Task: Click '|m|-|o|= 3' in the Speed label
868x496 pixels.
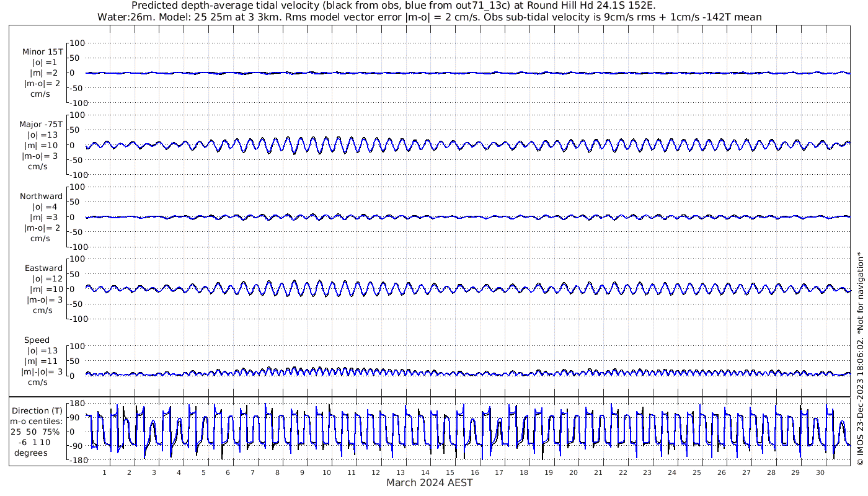Action: point(41,372)
